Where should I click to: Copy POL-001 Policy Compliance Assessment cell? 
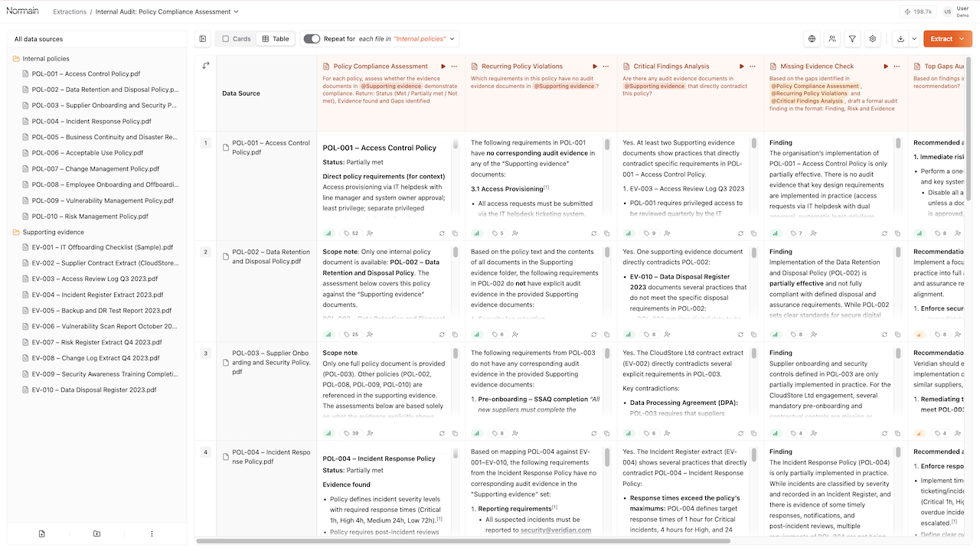[x=455, y=233]
